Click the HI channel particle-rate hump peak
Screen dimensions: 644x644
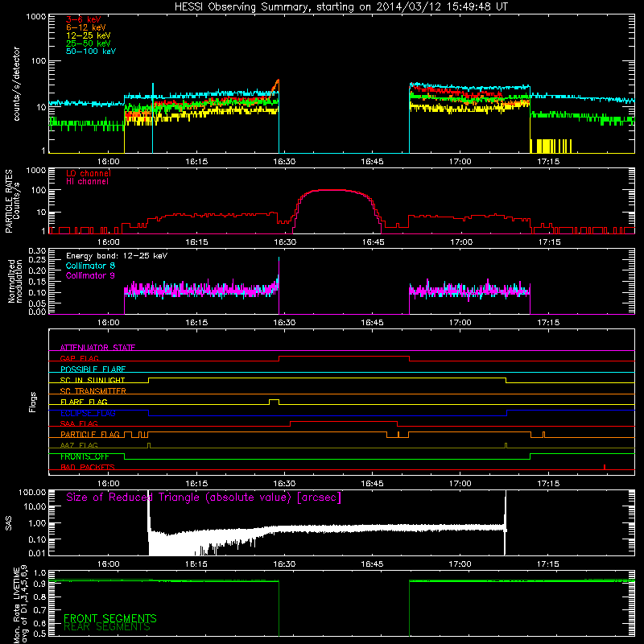(332, 190)
